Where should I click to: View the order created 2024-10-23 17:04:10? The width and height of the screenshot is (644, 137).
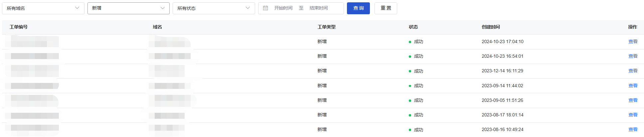[x=633, y=41]
